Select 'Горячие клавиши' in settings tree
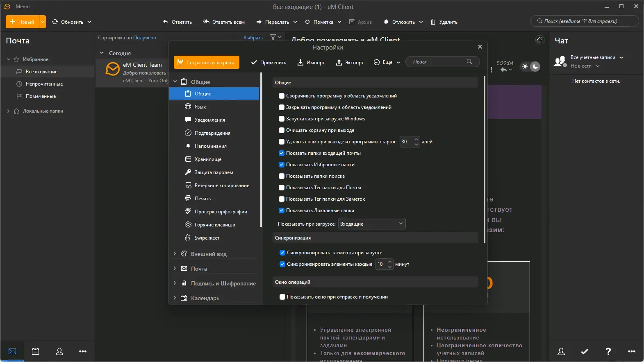Viewport: 644px width, 362px height. 214,225
